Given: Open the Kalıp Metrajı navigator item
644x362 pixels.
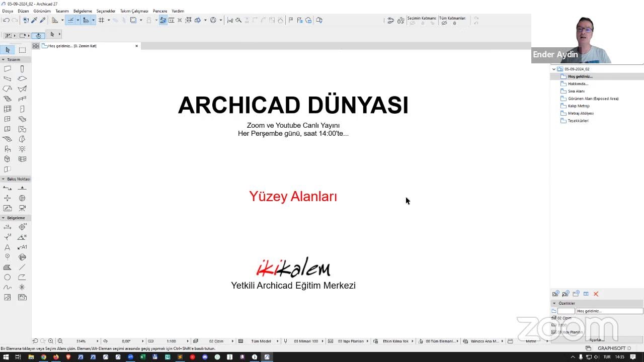Looking at the screenshot, I should pos(579,106).
